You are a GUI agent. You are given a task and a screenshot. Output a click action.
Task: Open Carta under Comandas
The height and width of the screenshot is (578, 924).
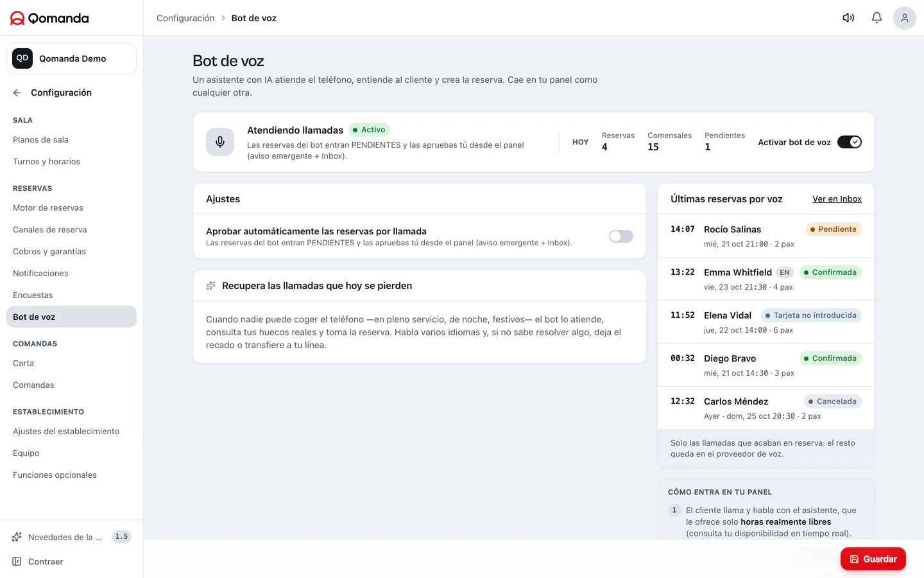pyautogui.click(x=71, y=363)
